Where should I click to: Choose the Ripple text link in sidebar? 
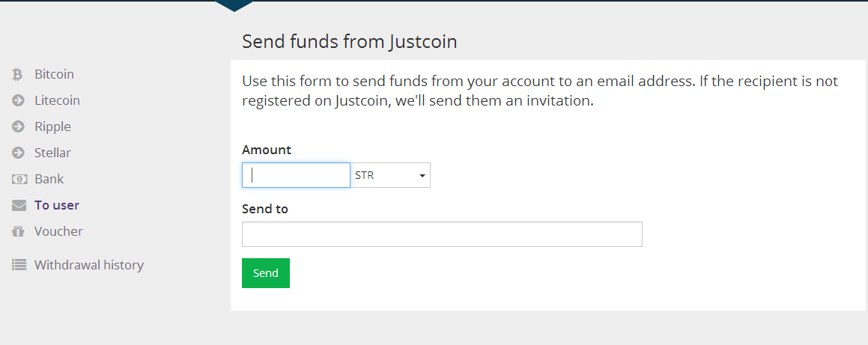point(52,127)
